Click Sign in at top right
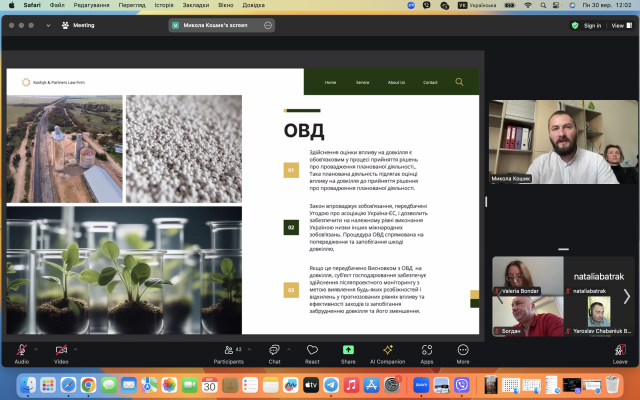The width and height of the screenshot is (640, 400). tap(592, 25)
